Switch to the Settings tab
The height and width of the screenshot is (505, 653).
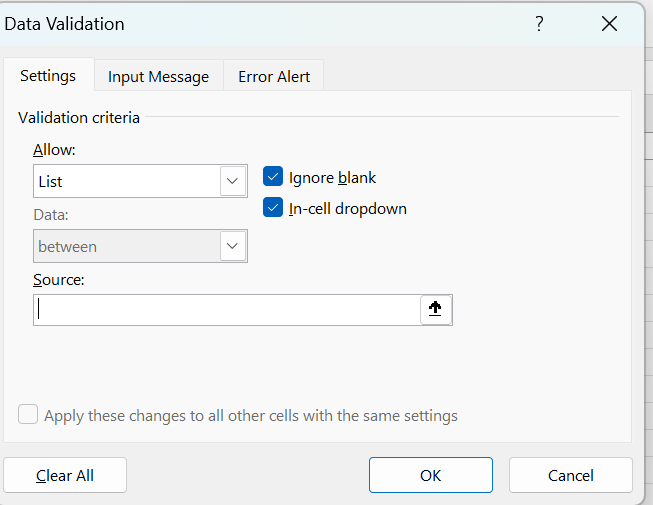pos(48,76)
